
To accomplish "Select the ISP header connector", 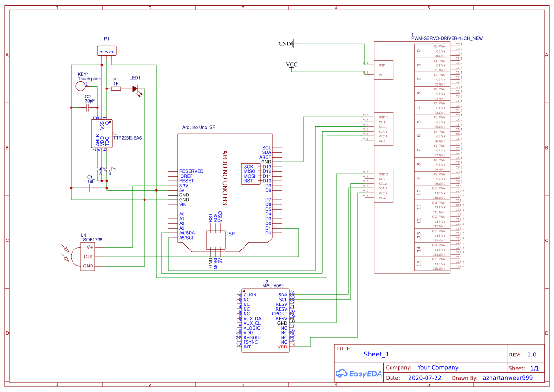I will click(x=216, y=239).
